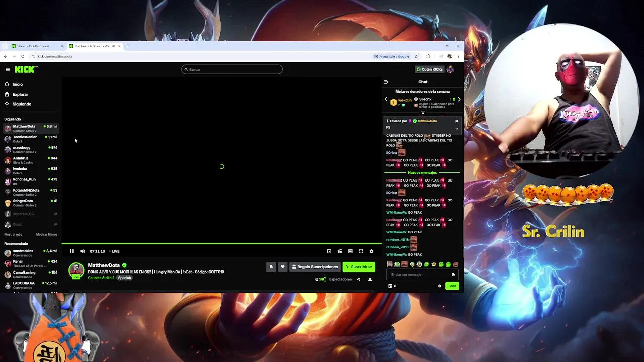Send the message with the Chat button

pyautogui.click(x=452, y=286)
